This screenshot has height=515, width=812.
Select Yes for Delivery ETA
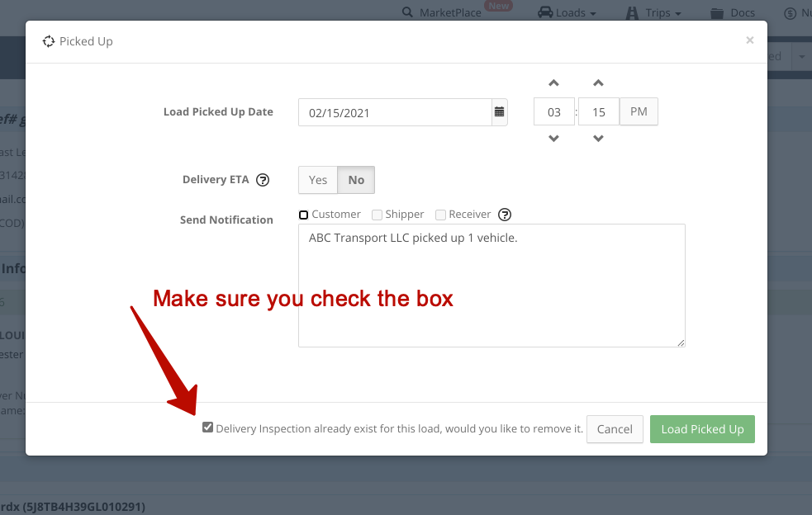pyautogui.click(x=318, y=180)
